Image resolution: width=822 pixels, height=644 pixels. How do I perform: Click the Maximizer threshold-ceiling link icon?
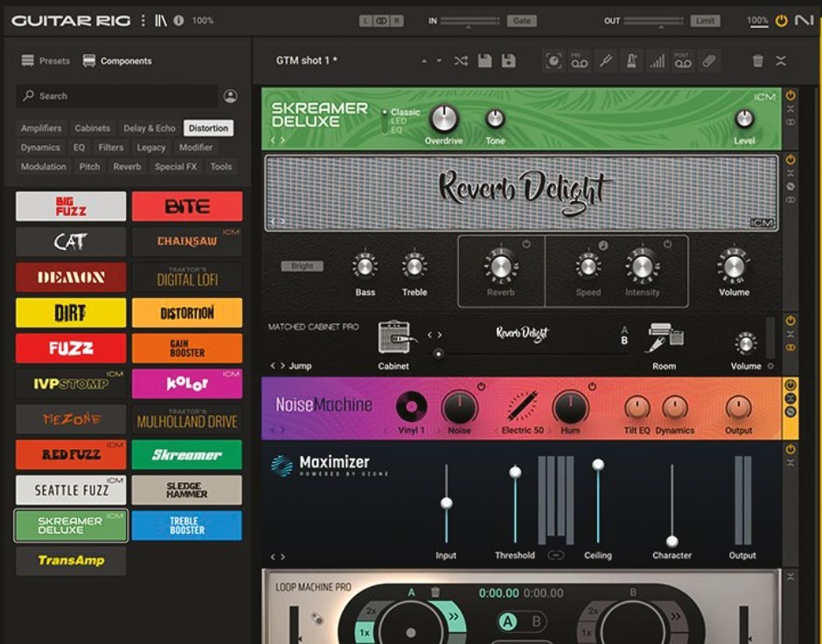(x=556, y=555)
